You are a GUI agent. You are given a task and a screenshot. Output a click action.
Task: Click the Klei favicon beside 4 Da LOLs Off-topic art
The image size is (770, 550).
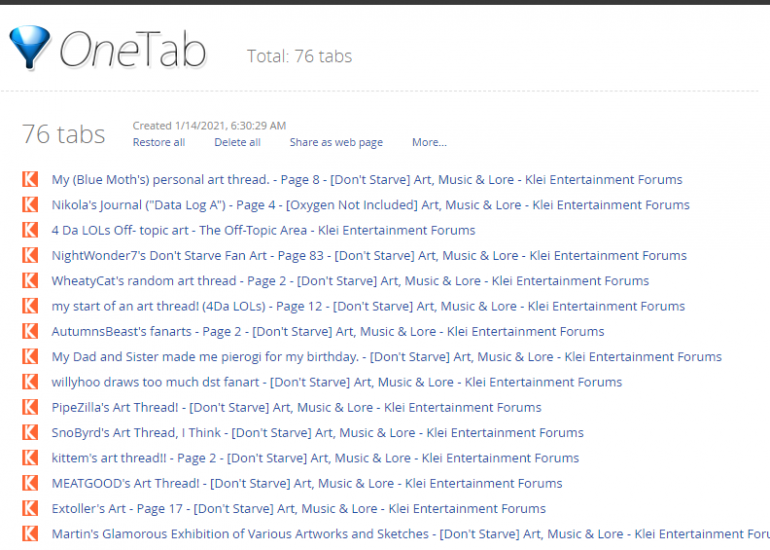pyautogui.click(x=30, y=230)
